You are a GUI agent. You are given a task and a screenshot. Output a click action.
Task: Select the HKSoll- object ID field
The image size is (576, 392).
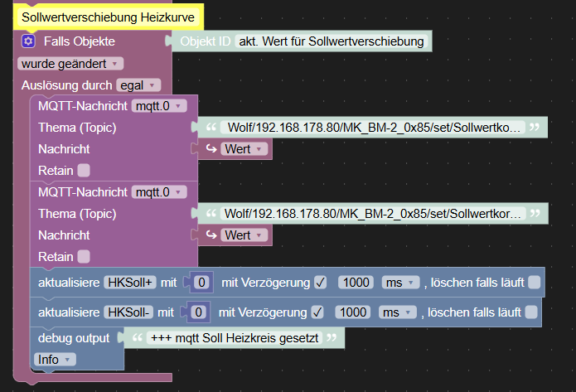click(x=128, y=312)
